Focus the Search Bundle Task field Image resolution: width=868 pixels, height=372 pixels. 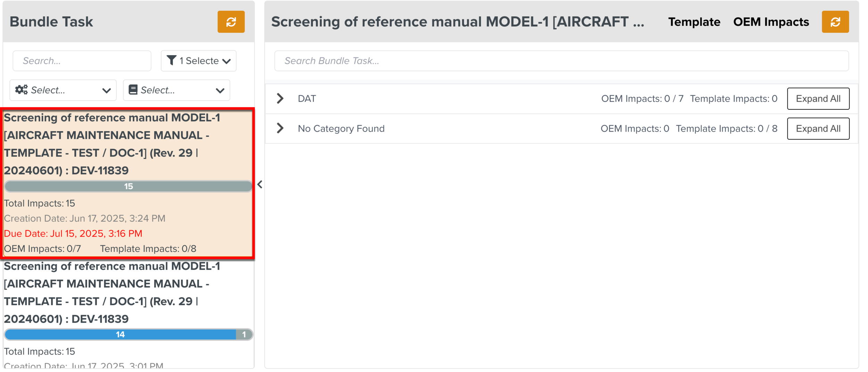(x=561, y=61)
